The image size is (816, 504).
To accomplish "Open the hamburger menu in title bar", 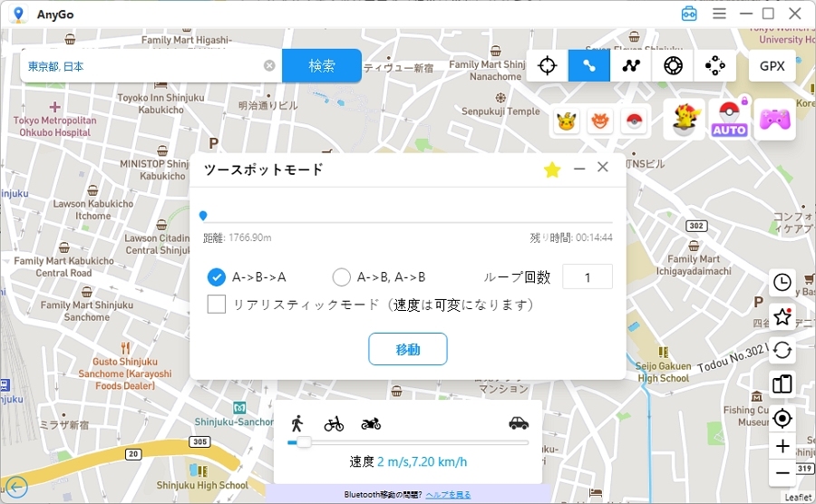I will point(719,14).
